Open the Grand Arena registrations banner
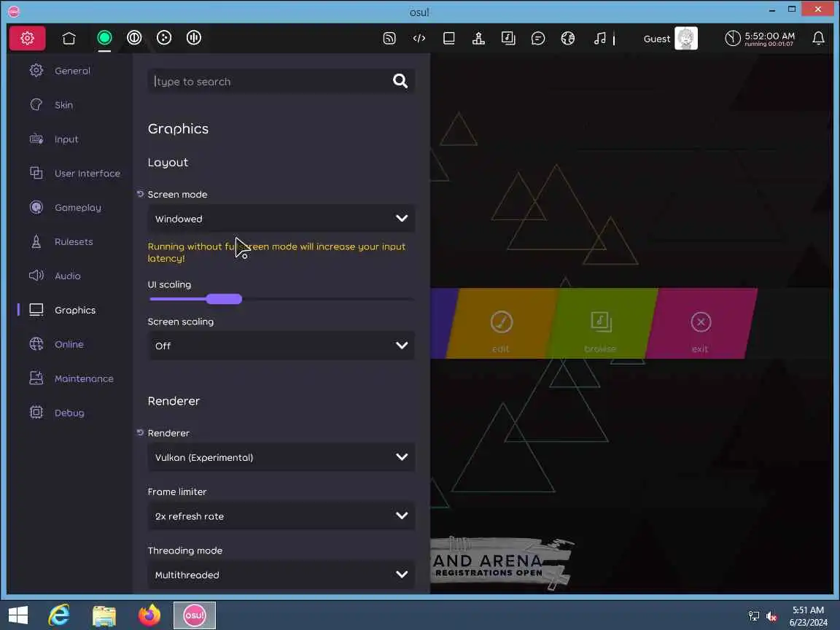 (x=502, y=562)
